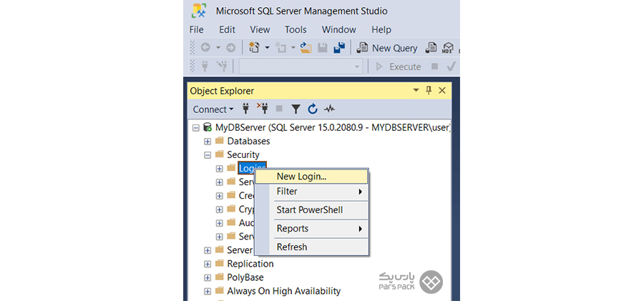Open the Connect dropdown in Object Explorer
644x301 pixels.
(x=213, y=109)
